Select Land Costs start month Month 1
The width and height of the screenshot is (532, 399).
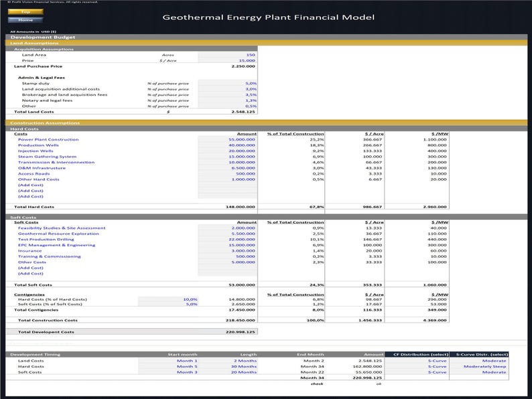[168, 361]
